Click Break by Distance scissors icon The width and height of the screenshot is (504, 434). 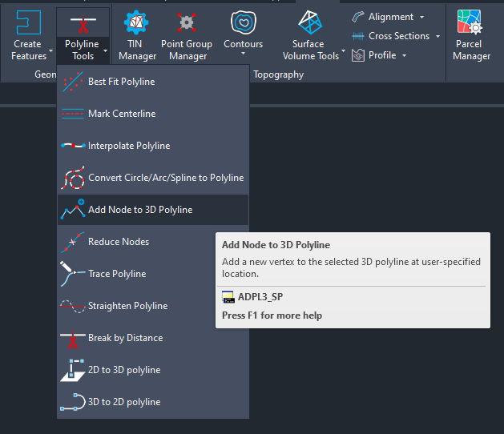73,339
